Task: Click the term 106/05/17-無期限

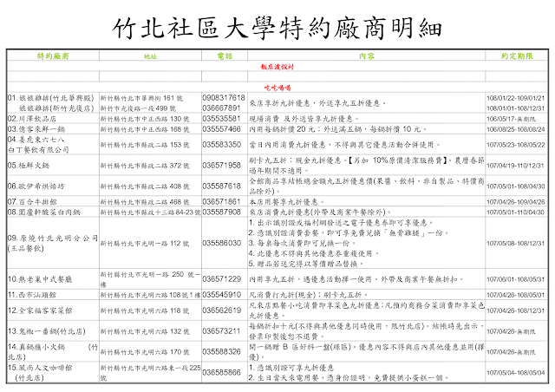Action: (x=511, y=119)
